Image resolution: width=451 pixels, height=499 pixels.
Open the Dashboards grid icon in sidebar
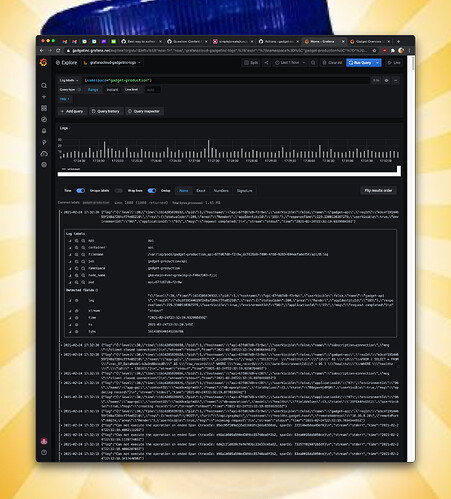click(x=44, y=108)
